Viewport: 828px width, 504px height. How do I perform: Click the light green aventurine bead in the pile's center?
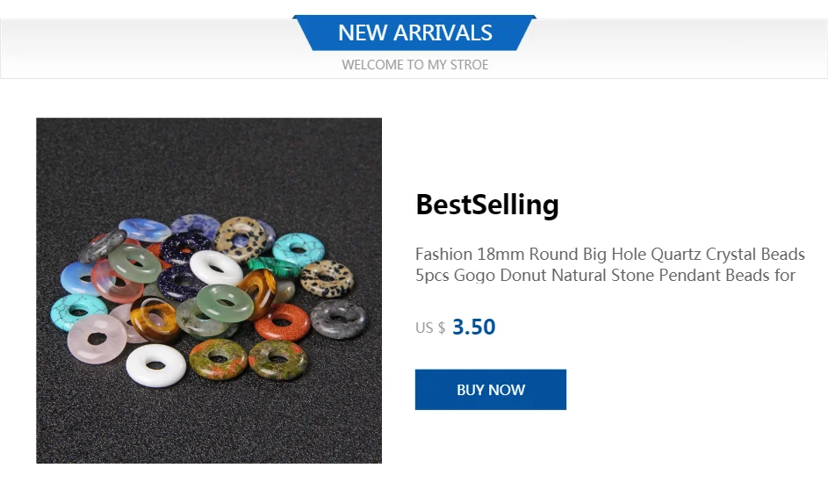tap(225, 303)
